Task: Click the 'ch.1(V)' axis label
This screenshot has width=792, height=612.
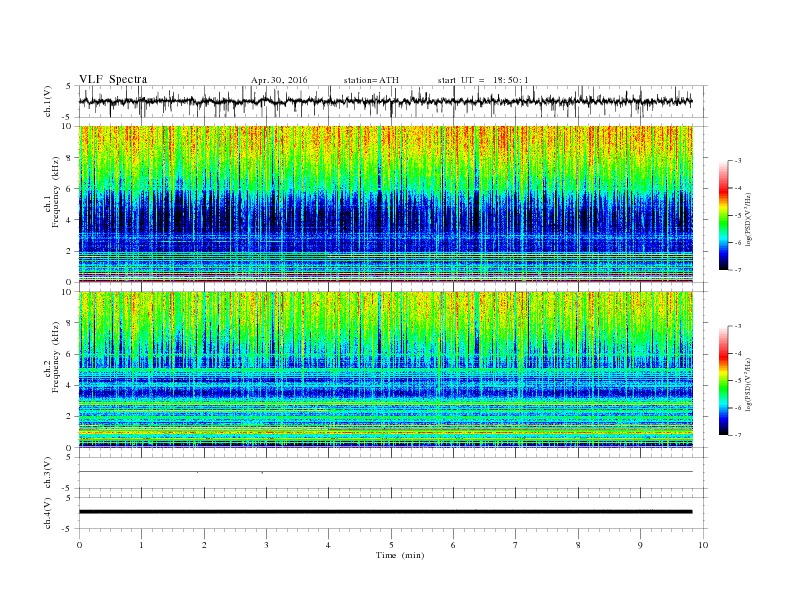Action: click(48, 102)
